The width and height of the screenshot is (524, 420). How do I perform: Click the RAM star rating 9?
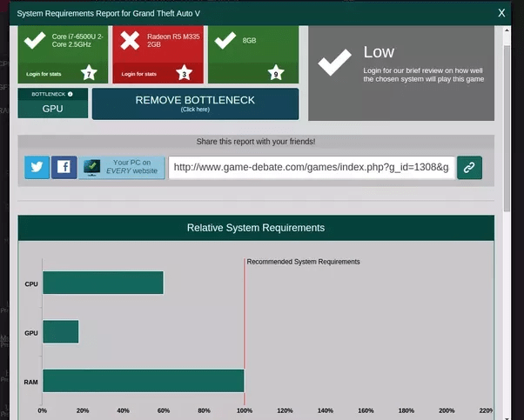pyautogui.click(x=276, y=73)
